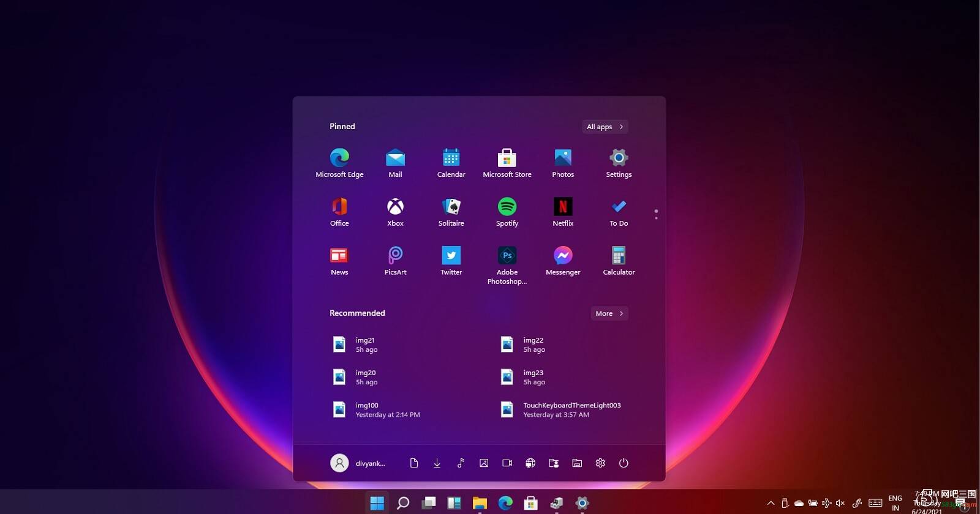Switch the ENG IN input language

tap(895, 503)
